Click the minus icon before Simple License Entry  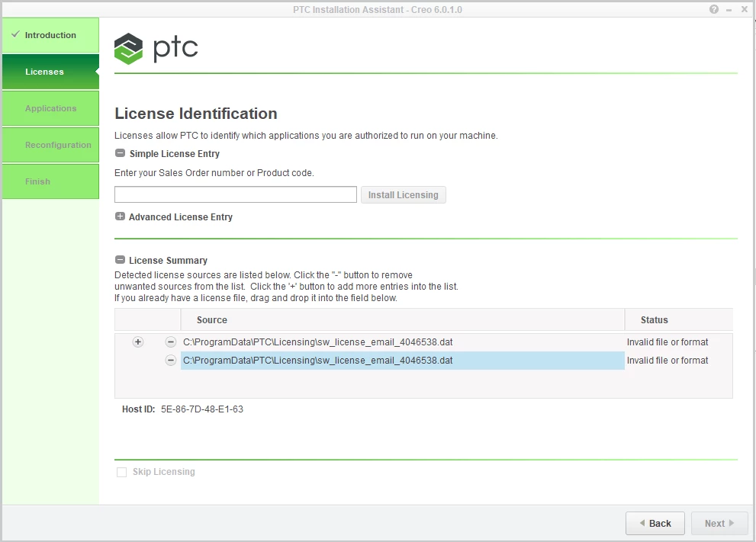click(120, 152)
